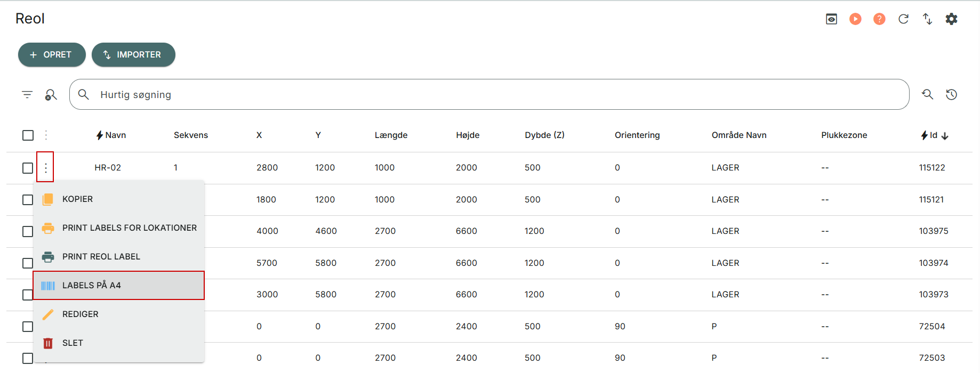
Task: Toggle the select-all checkbox in table header
Action: [28, 135]
